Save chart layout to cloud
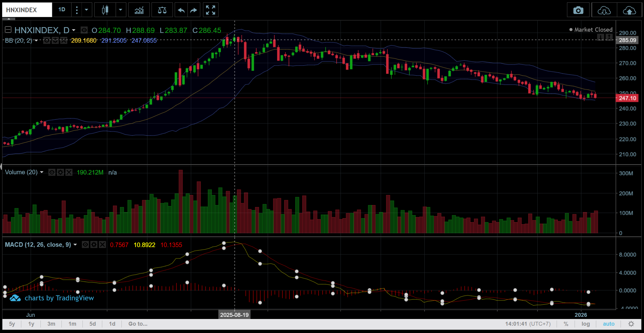Viewport: 644px width, 333px height. 629,11
